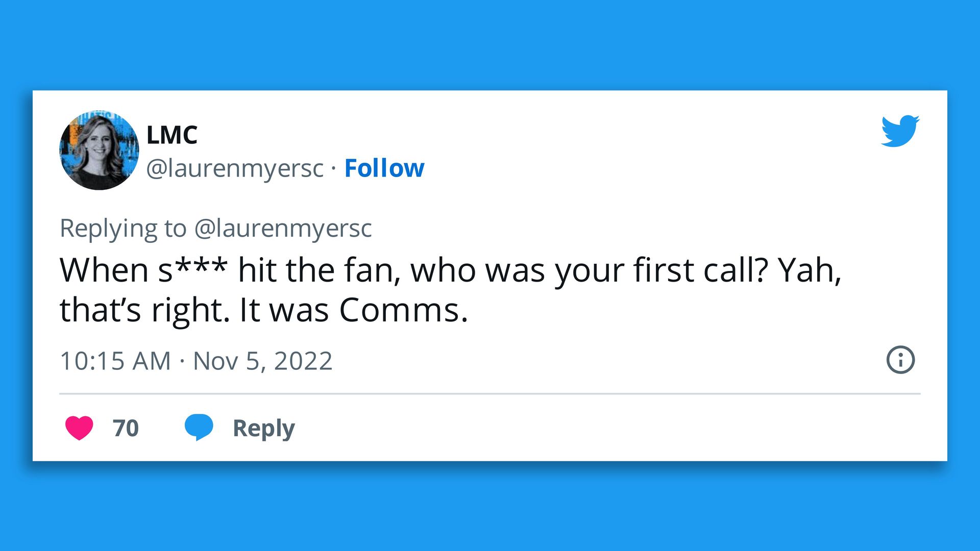
Task: Select the display name LMC
Action: pyautogui.click(x=172, y=135)
